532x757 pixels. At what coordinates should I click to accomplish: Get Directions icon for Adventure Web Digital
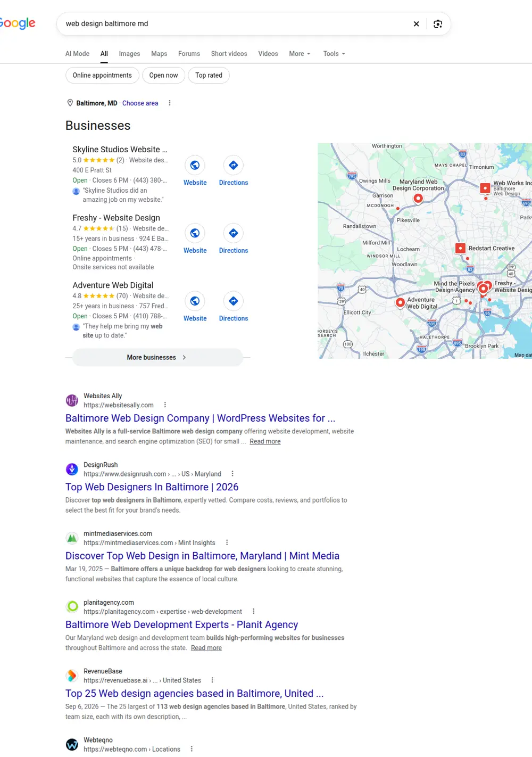234,301
